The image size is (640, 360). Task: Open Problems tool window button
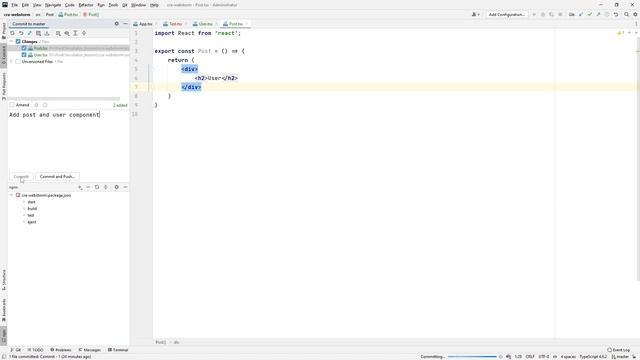[61, 350]
